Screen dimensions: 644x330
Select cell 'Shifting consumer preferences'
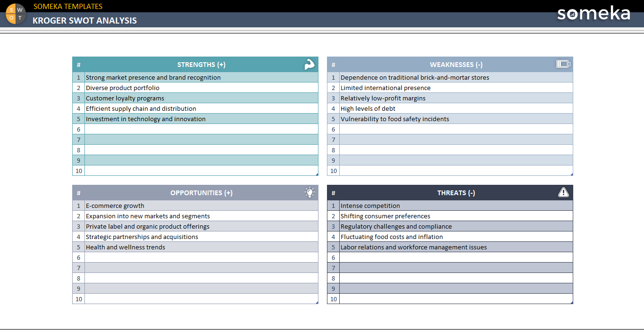coord(456,216)
